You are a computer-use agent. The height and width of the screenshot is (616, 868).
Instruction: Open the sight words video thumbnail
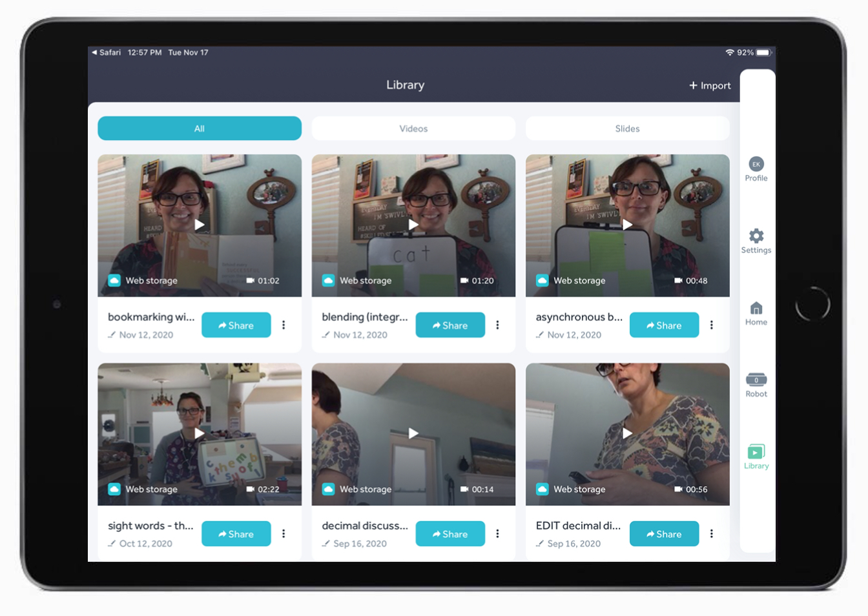tap(200, 433)
